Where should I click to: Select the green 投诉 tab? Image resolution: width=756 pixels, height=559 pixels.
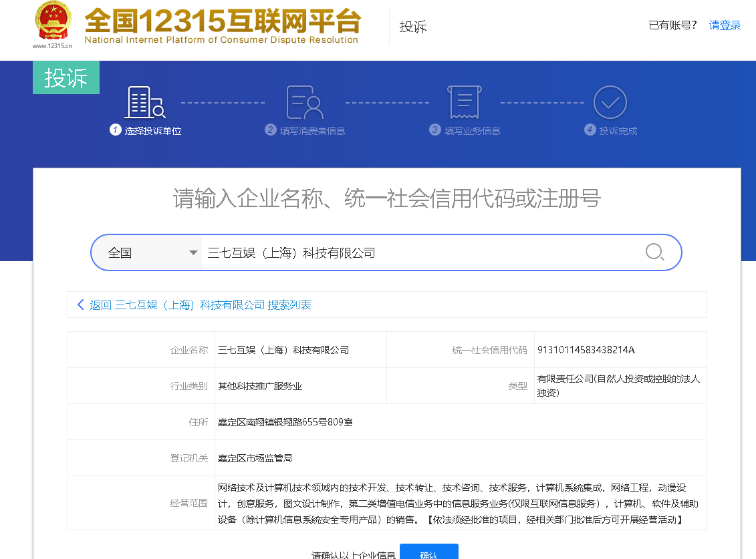[66, 77]
